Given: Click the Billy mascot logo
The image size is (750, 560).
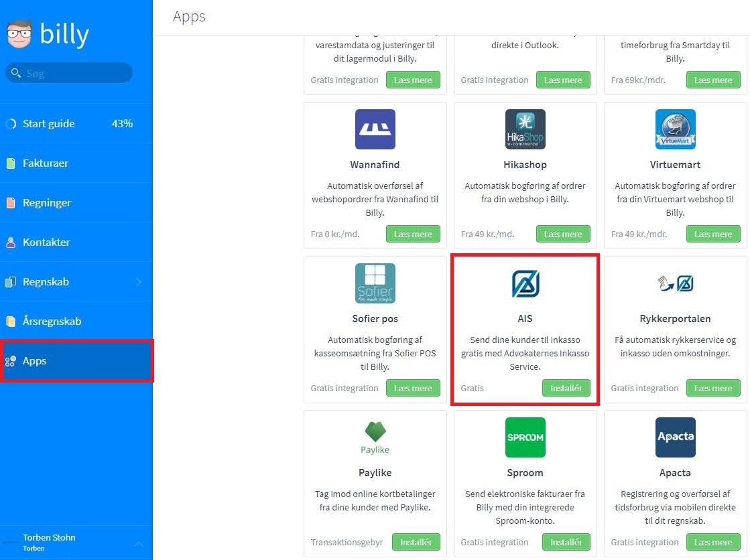Looking at the screenshot, I should pos(19,34).
